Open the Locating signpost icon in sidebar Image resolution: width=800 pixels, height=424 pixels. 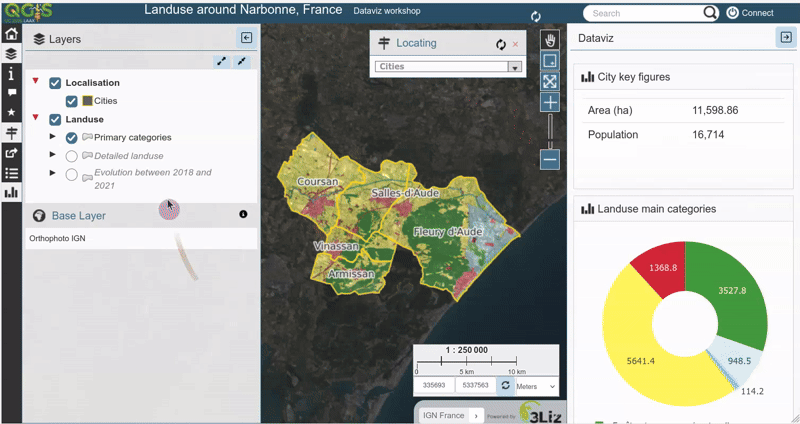pyautogui.click(x=11, y=133)
